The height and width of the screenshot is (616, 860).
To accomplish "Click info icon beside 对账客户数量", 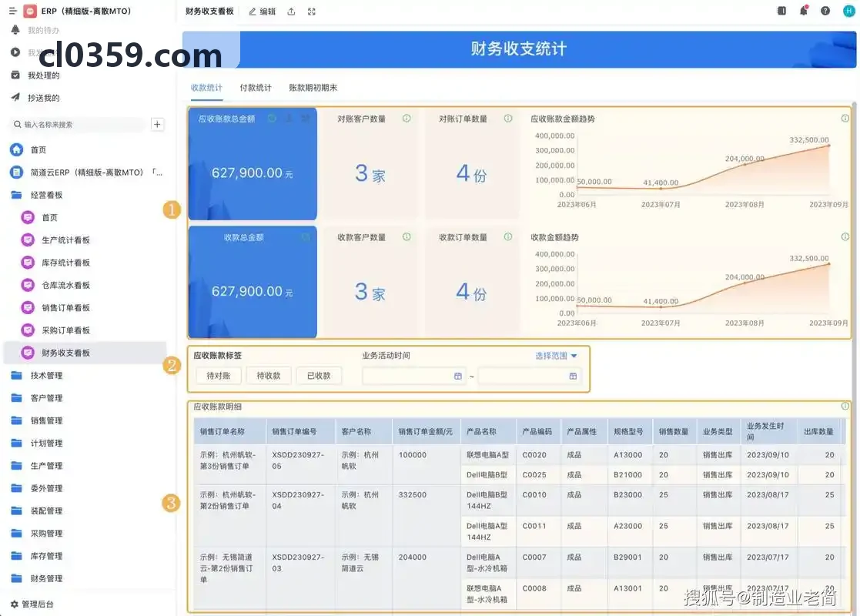I will [407, 119].
